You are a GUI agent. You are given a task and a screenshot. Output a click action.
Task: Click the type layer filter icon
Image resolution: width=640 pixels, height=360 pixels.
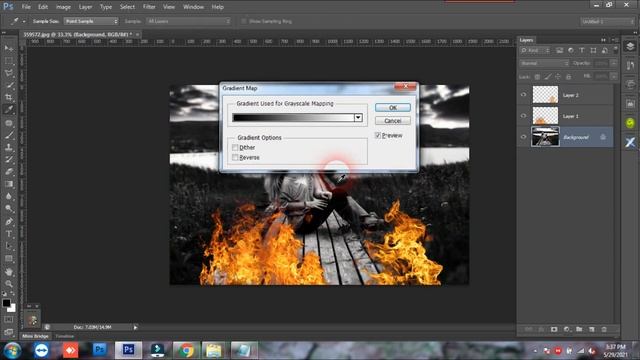582,51
